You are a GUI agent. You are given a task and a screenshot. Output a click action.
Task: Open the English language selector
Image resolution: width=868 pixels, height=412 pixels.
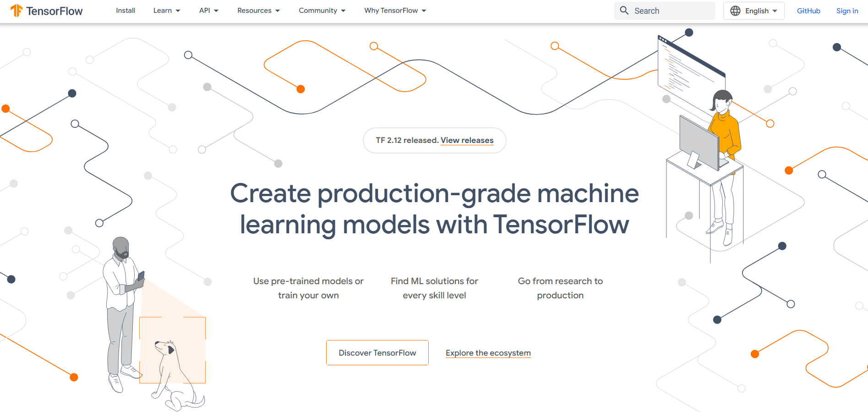coord(753,11)
